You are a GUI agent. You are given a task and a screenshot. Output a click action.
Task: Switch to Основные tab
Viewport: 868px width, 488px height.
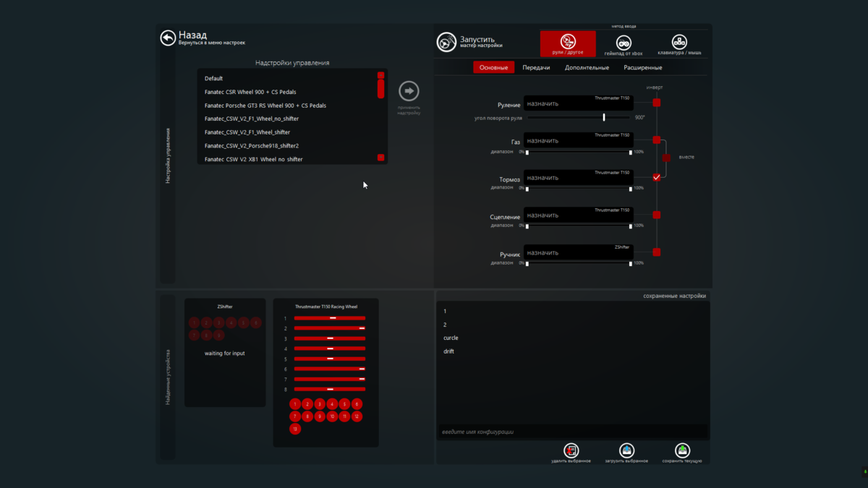494,67
